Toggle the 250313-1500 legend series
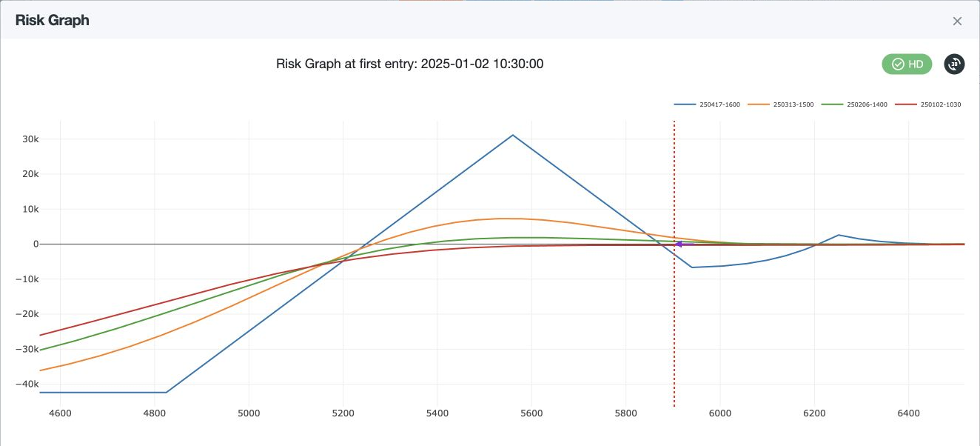The image size is (980, 446). (x=781, y=104)
